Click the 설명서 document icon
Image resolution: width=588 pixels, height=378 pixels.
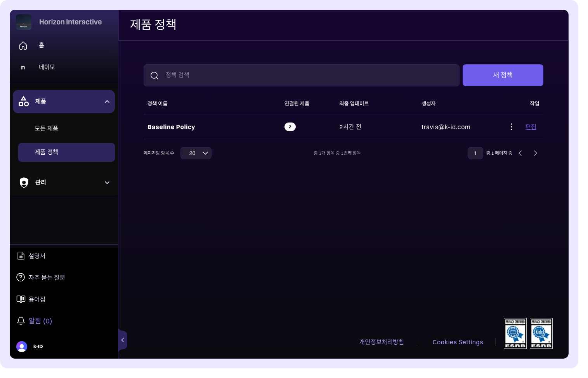click(21, 256)
